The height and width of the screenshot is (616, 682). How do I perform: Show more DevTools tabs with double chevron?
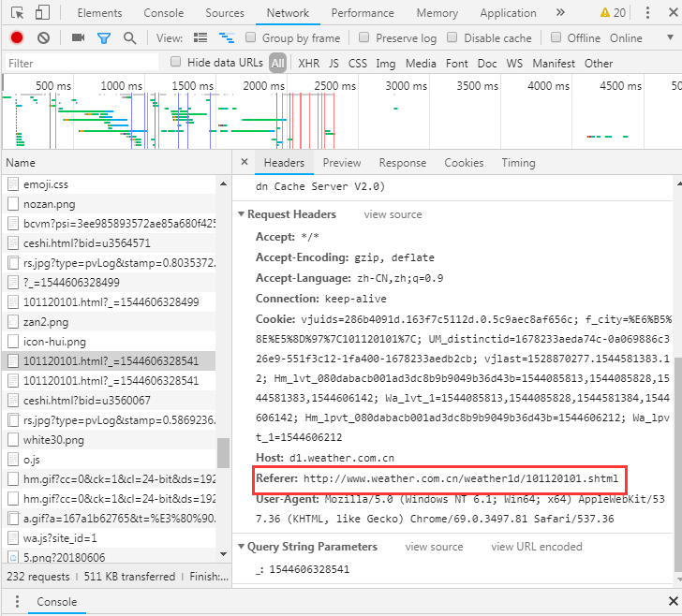(560, 12)
